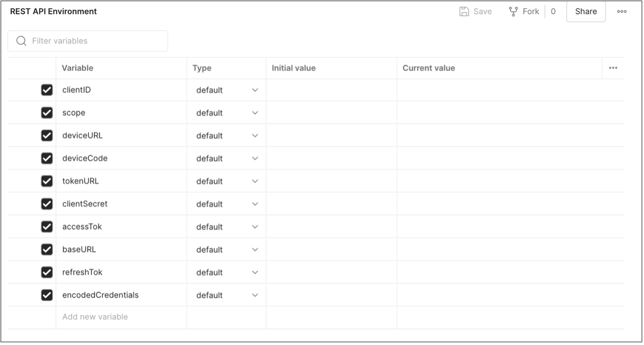This screenshot has width=644, height=345.
Task: Click the Fork icon next to Save
Action: point(514,11)
